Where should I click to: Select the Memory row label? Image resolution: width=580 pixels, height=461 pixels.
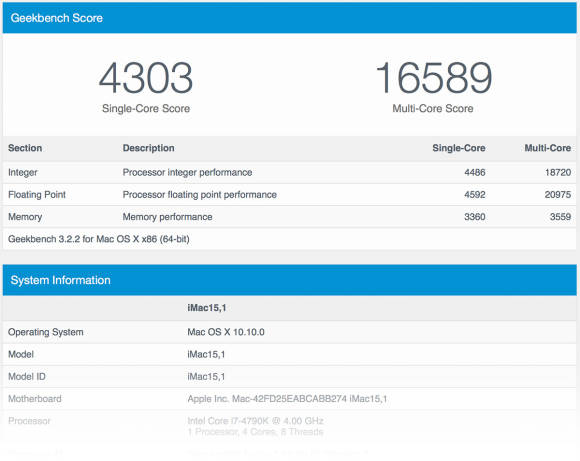click(25, 217)
